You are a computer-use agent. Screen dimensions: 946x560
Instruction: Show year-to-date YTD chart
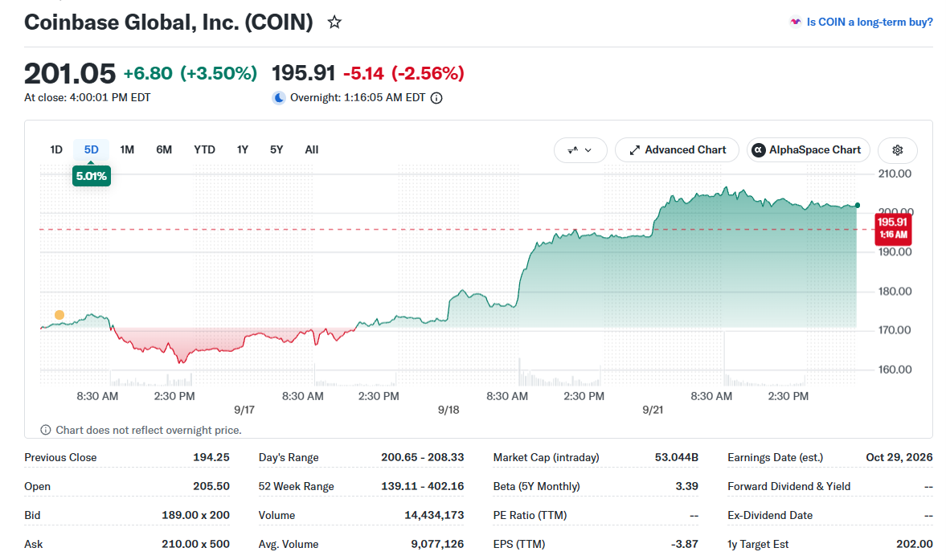point(204,149)
